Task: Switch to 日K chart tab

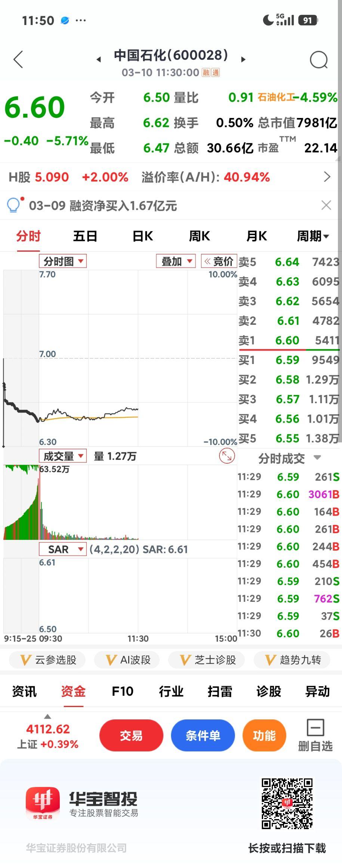Action: point(143,236)
